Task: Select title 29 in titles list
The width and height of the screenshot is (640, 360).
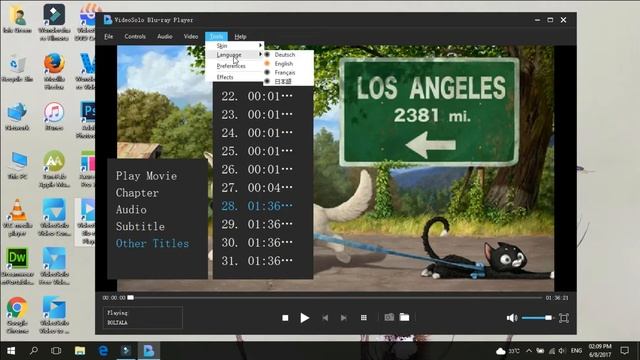Action: 257,224
